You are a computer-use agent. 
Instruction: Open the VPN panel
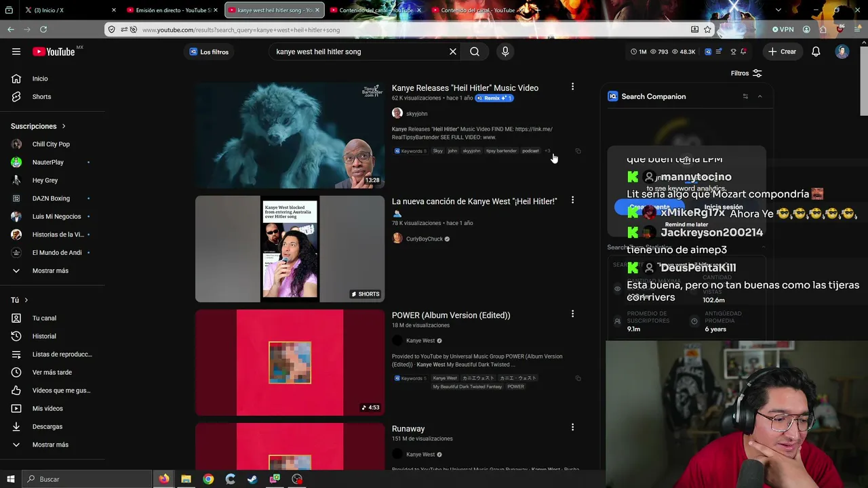point(783,30)
